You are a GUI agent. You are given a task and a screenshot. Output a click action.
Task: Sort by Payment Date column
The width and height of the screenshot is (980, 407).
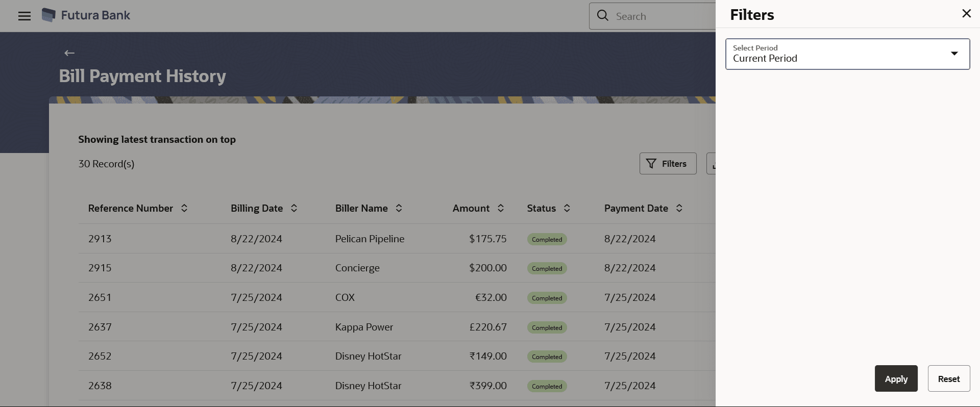[679, 208]
